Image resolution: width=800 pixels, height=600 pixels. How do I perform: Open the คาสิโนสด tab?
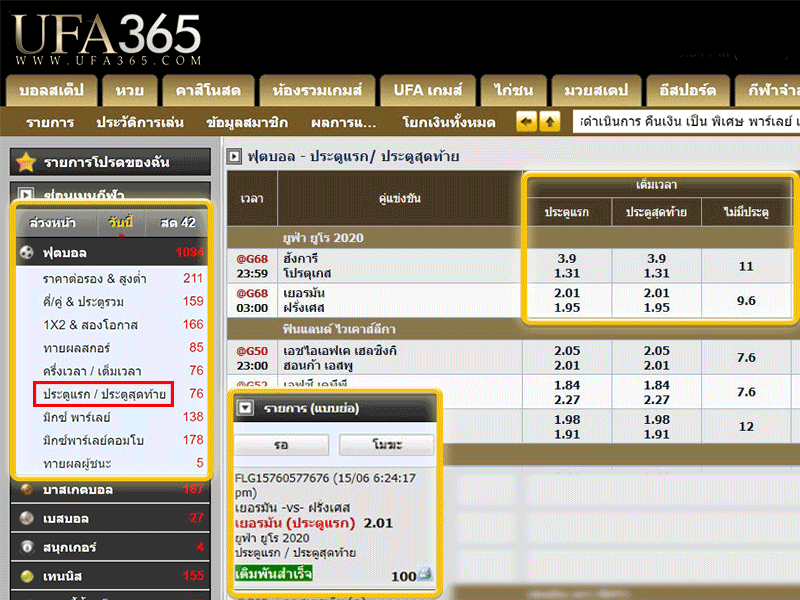tap(208, 91)
